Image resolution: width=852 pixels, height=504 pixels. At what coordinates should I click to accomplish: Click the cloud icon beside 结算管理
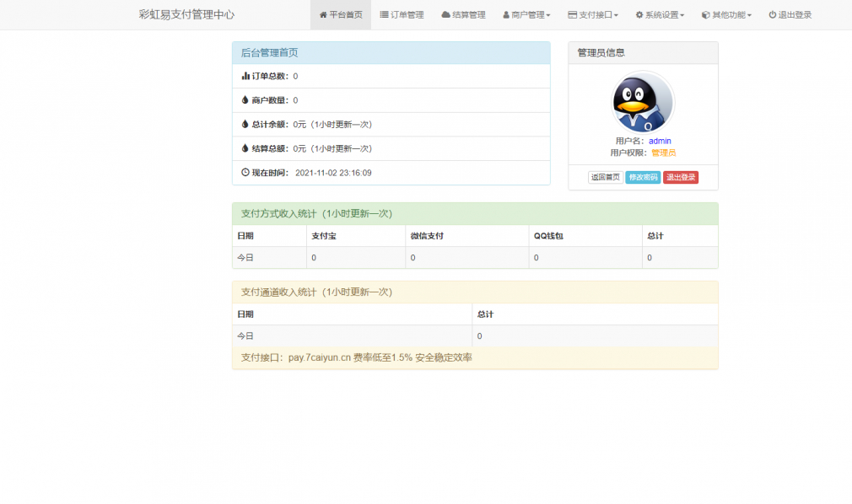pyautogui.click(x=445, y=14)
